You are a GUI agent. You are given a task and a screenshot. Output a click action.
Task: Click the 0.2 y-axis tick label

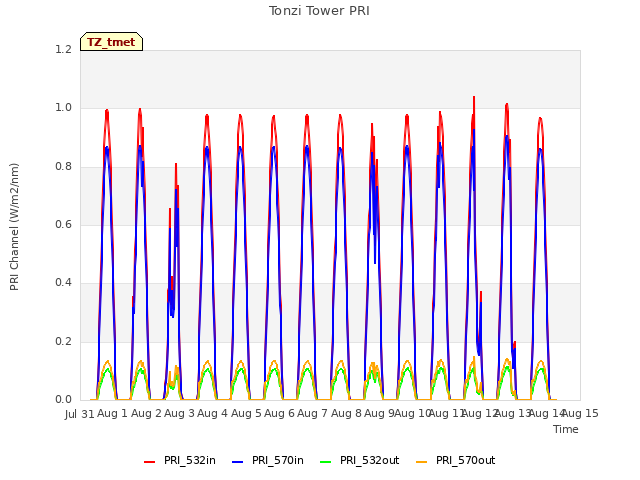click(64, 342)
